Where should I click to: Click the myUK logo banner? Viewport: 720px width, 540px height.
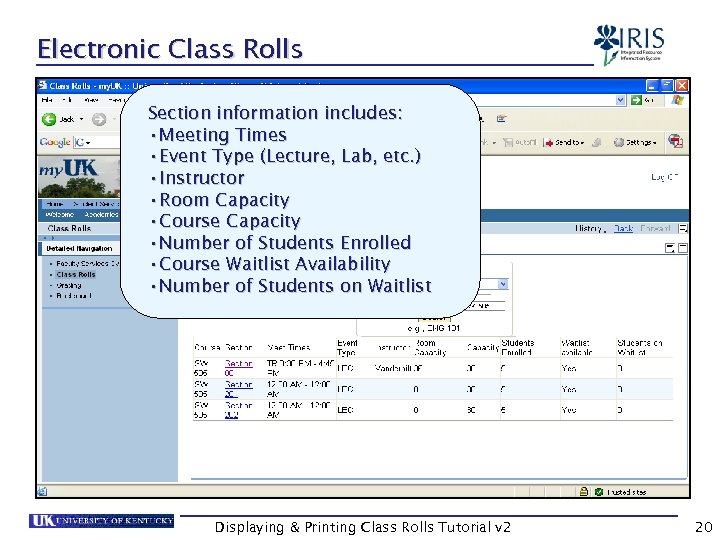click(x=79, y=177)
